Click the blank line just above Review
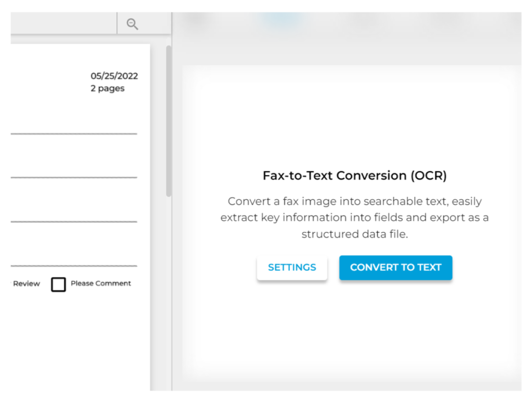Screen dimensions: 532x399 [x=74, y=265]
